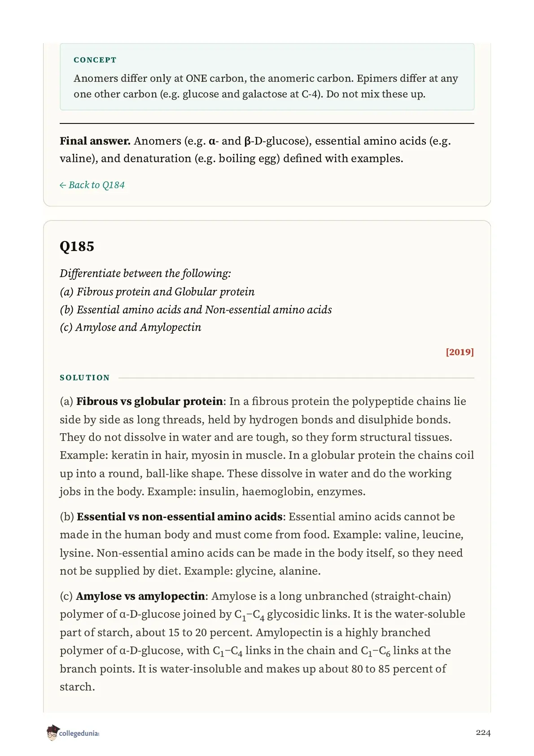Viewport: 534px width, 756px height.
Task: Click the concept text about anomers and epimers
Action: pos(266,86)
